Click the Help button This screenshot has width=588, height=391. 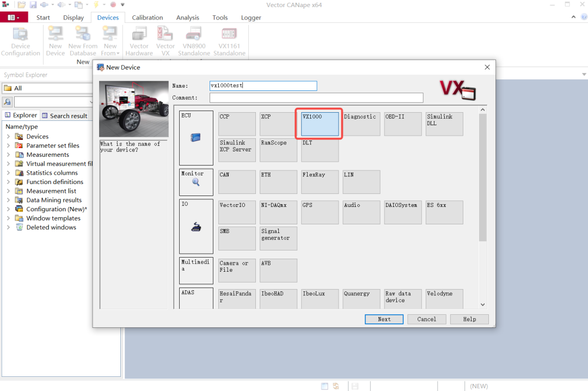point(469,319)
